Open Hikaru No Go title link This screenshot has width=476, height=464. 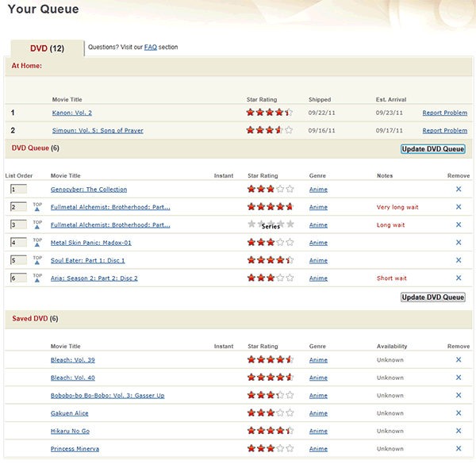(x=70, y=431)
